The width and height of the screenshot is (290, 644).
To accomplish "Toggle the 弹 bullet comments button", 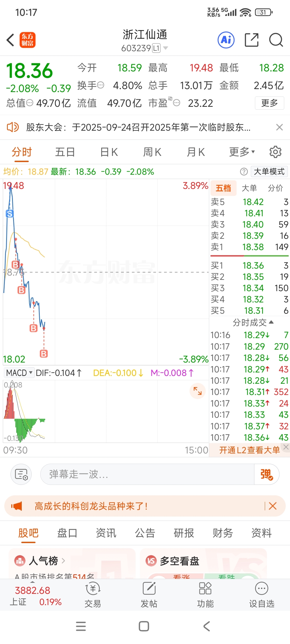I will [x=266, y=474].
